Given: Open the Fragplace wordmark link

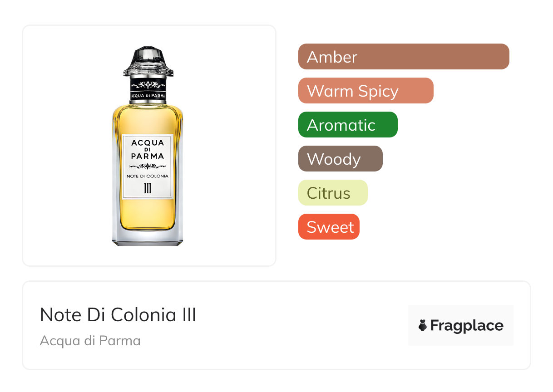Looking at the screenshot, I should [466, 325].
